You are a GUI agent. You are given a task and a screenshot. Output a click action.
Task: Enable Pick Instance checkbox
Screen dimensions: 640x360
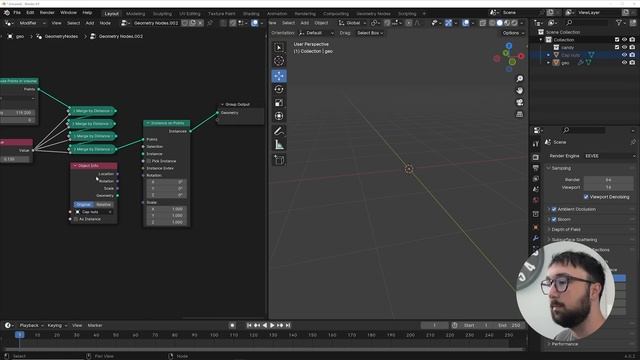coord(149,161)
